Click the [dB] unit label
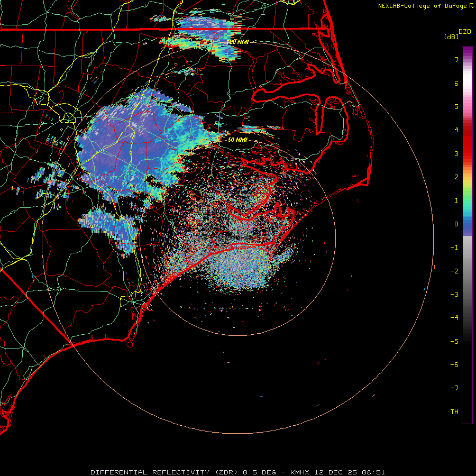This screenshot has height=476, width=476. (451, 36)
